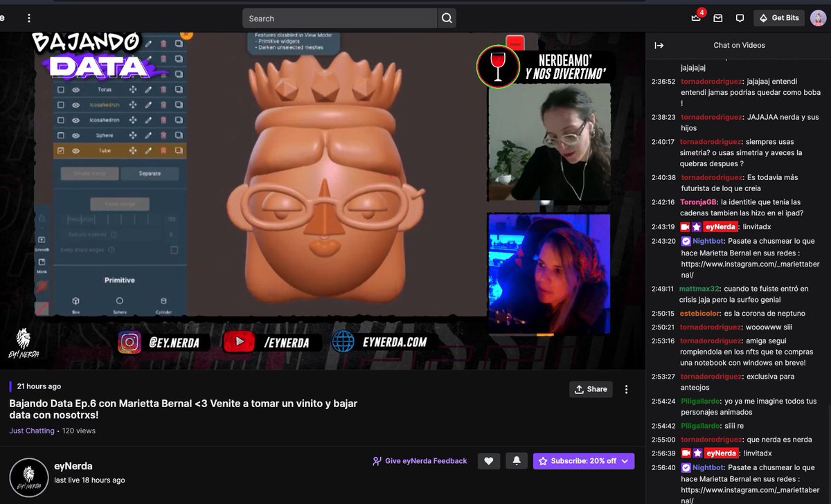Select the Mask tool in the left toolbar

click(42, 261)
